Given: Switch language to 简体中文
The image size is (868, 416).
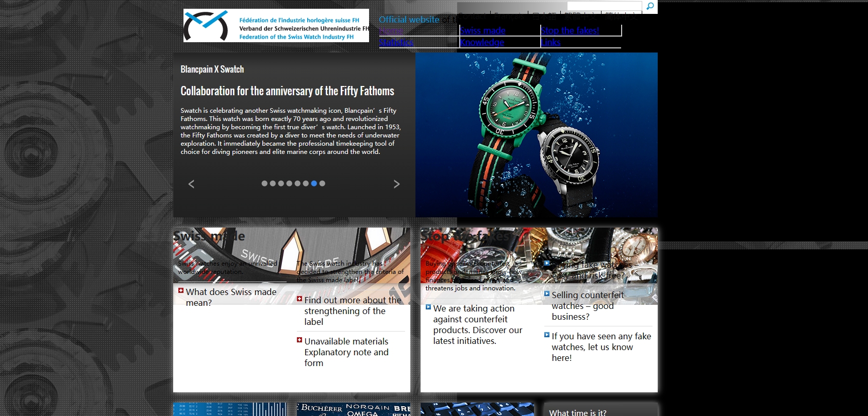Looking at the screenshot, I should [x=621, y=16].
